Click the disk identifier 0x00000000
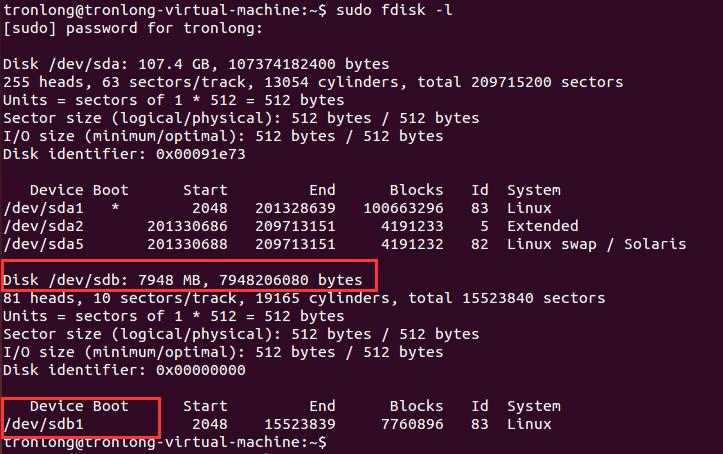This screenshot has height=454, width=723. [x=201, y=370]
